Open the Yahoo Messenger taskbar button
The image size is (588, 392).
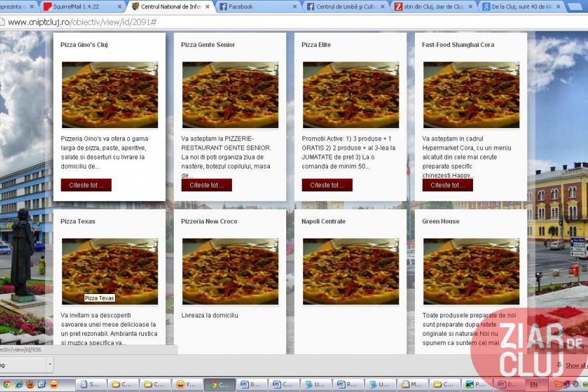[x=187, y=385]
